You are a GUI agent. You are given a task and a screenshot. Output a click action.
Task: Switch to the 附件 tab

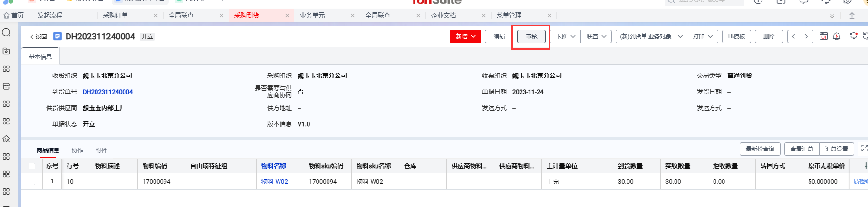(x=101, y=151)
